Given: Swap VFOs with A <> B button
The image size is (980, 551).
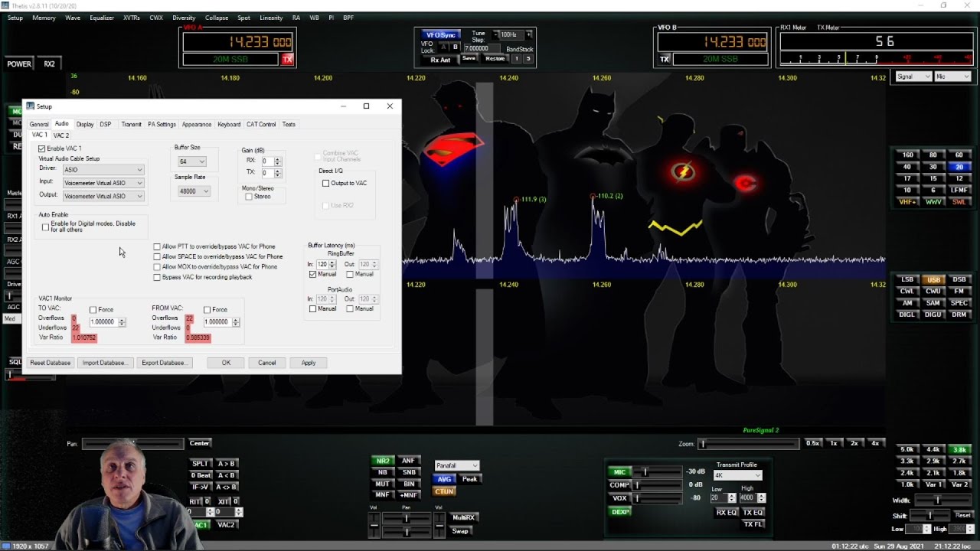Looking at the screenshot, I should coord(226,487).
